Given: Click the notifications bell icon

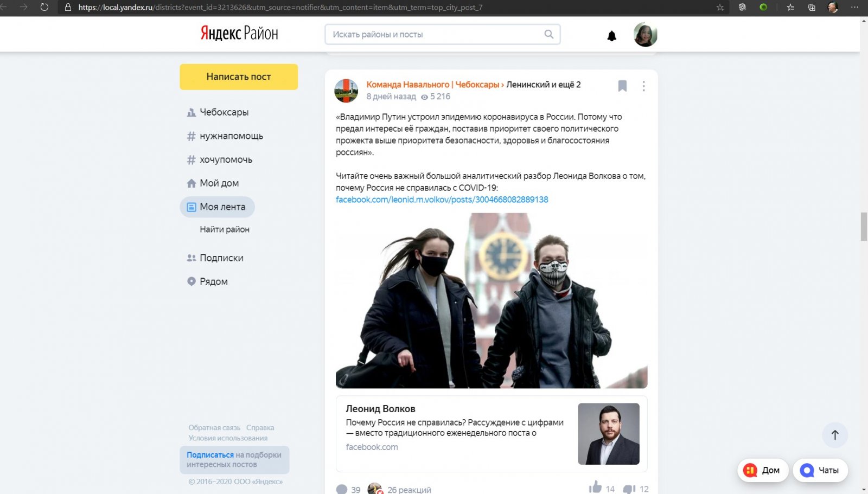Looking at the screenshot, I should 611,36.
